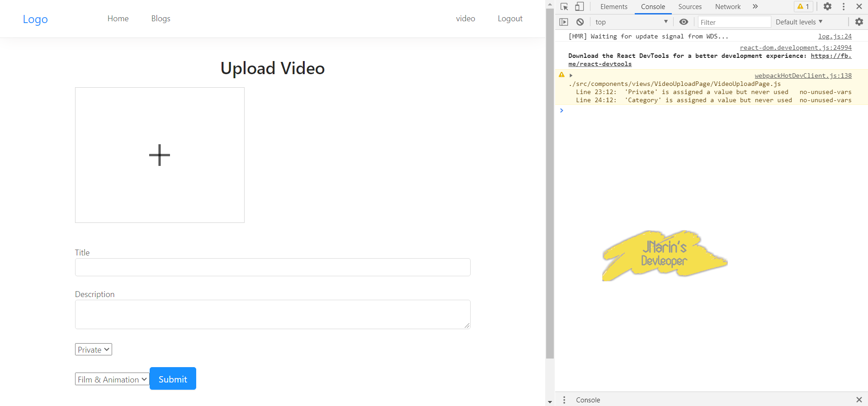Click the 'Title' label text
This screenshot has height=406, width=868.
tap(82, 253)
